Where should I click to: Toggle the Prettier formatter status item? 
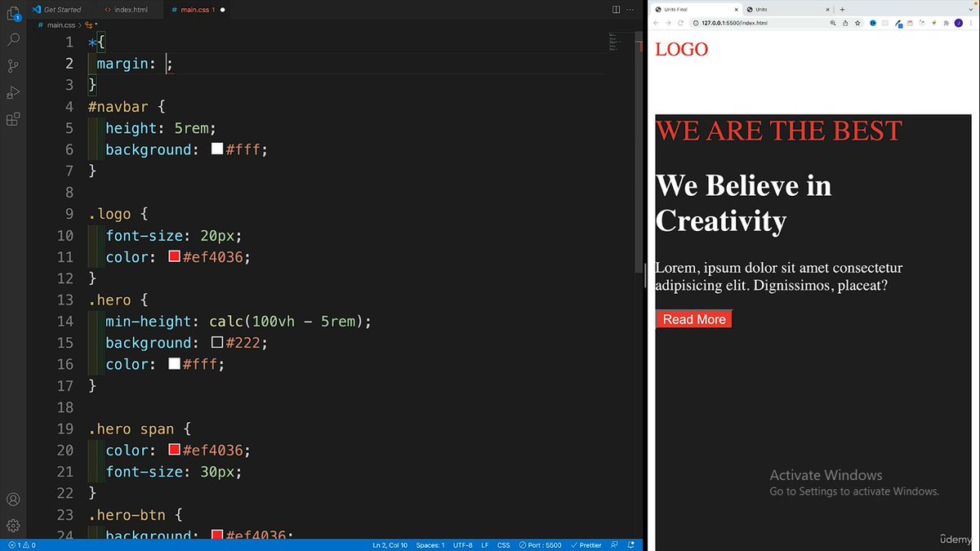pyautogui.click(x=586, y=544)
